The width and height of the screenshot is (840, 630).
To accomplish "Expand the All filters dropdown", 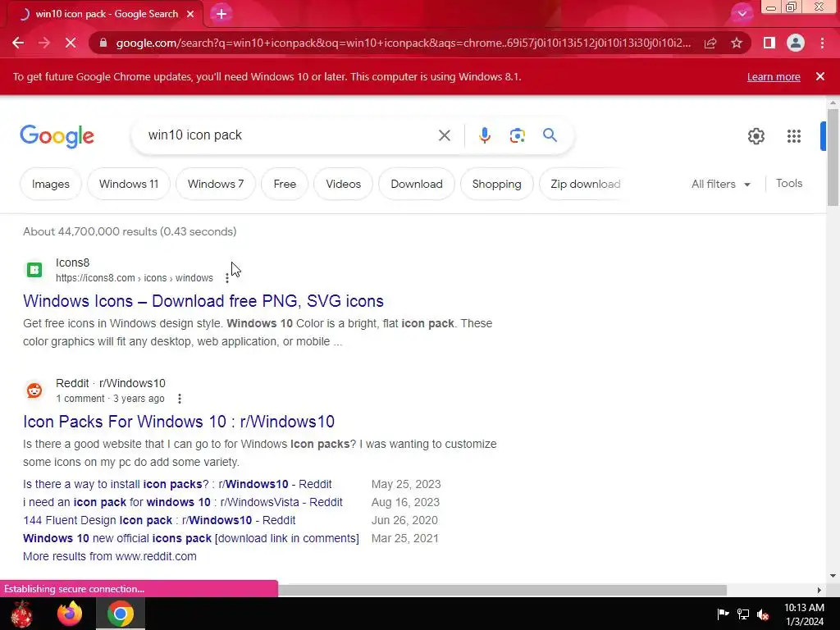I will pyautogui.click(x=720, y=184).
